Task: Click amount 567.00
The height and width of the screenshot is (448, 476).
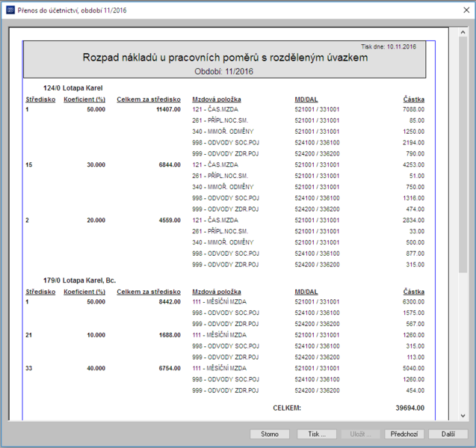Action: [415, 324]
